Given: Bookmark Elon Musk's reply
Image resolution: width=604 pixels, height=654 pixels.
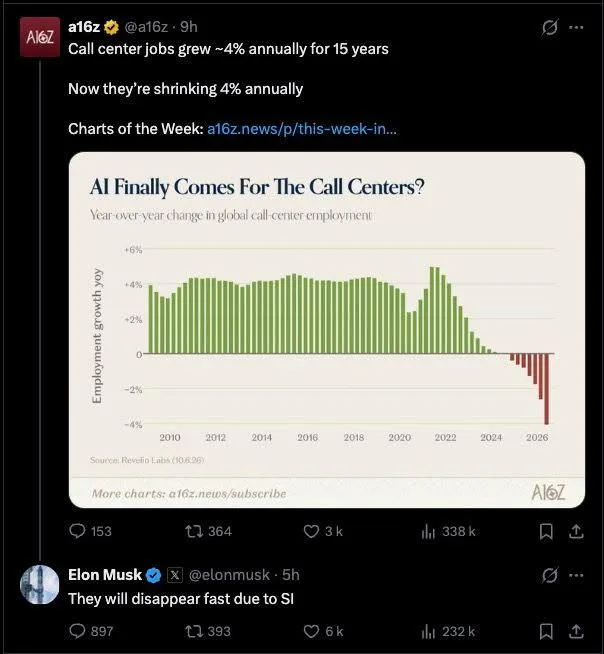Looking at the screenshot, I should (x=546, y=631).
